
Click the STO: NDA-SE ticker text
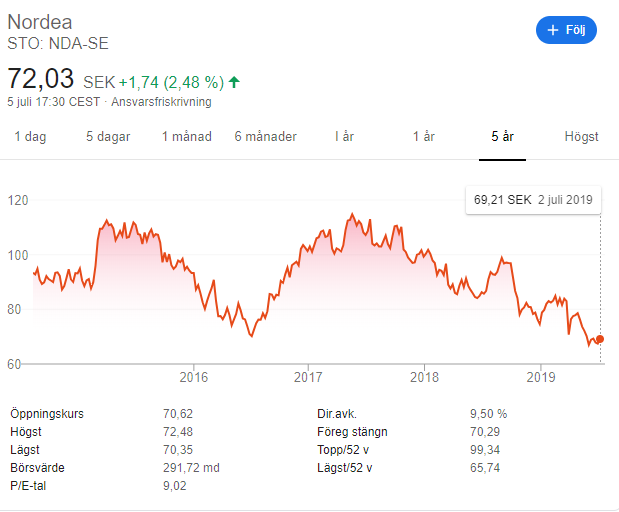tap(58, 43)
